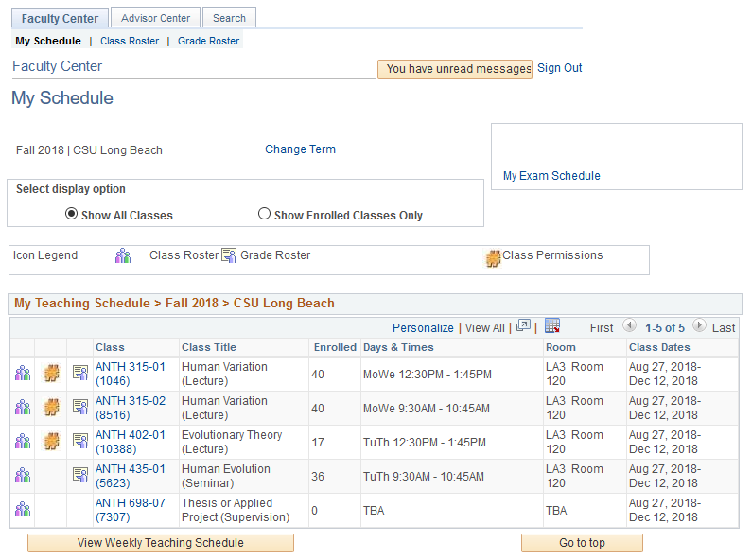Open the Search tab
This screenshot has width=752, height=560.
(x=229, y=18)
